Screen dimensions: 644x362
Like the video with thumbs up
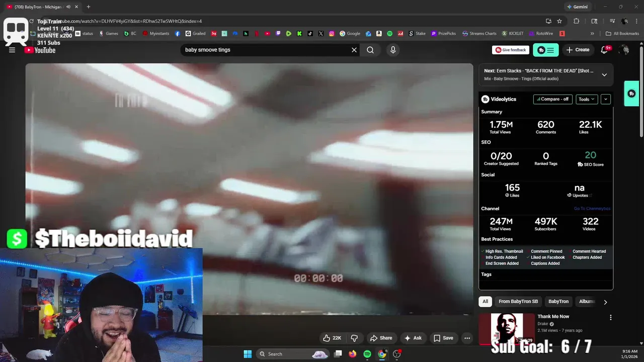(x=332, y=338)
